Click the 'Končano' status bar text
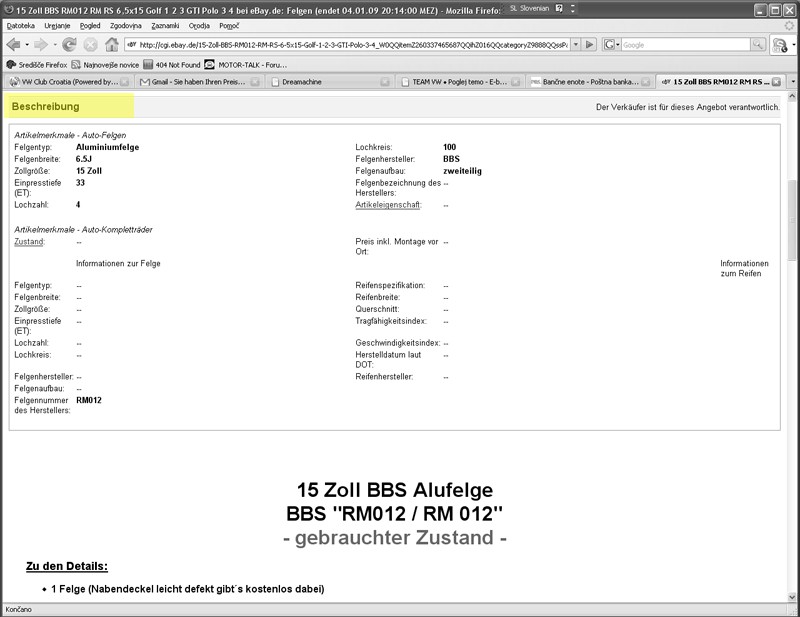Viewport: 800px width, 617px height. (x=19, y=609)
